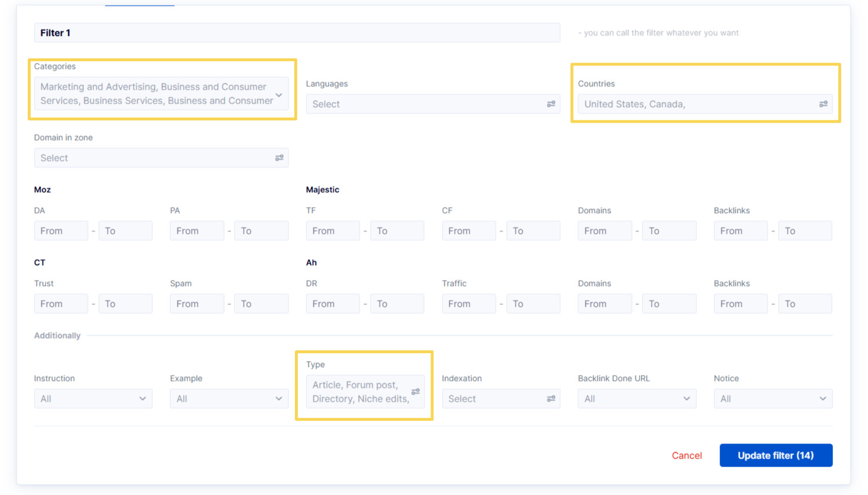Click the CT Spam To field
Screen dimensions: 868x495
261,303
